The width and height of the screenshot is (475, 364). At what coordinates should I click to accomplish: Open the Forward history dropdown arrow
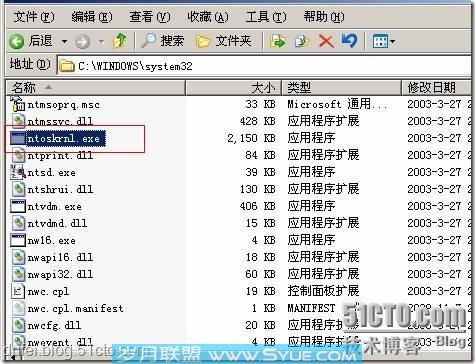[102, 42]
